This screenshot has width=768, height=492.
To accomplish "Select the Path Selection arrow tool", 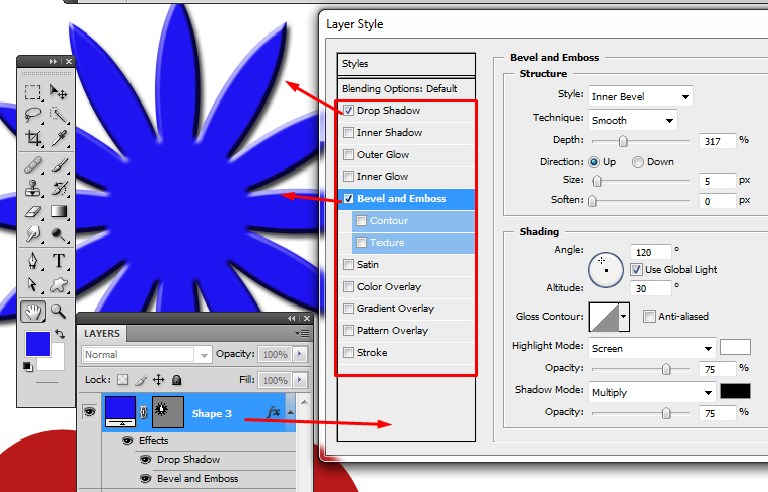I will pos(33,285).
